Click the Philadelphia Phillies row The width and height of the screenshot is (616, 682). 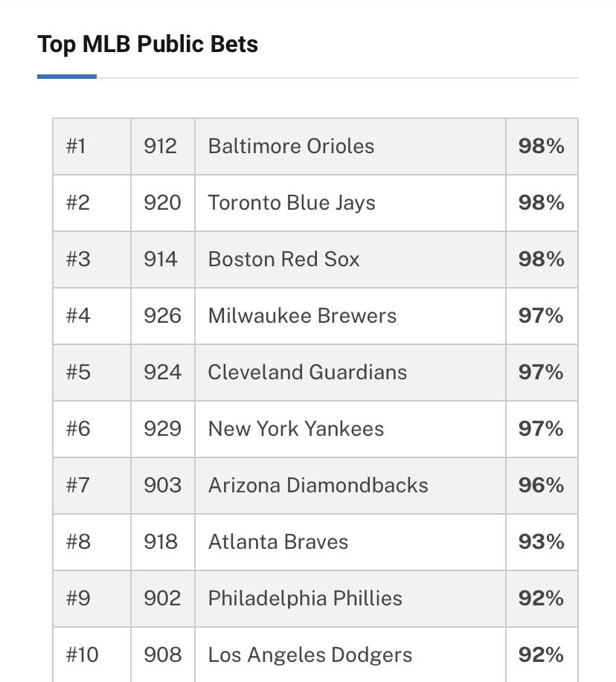(x=315, y=599)
